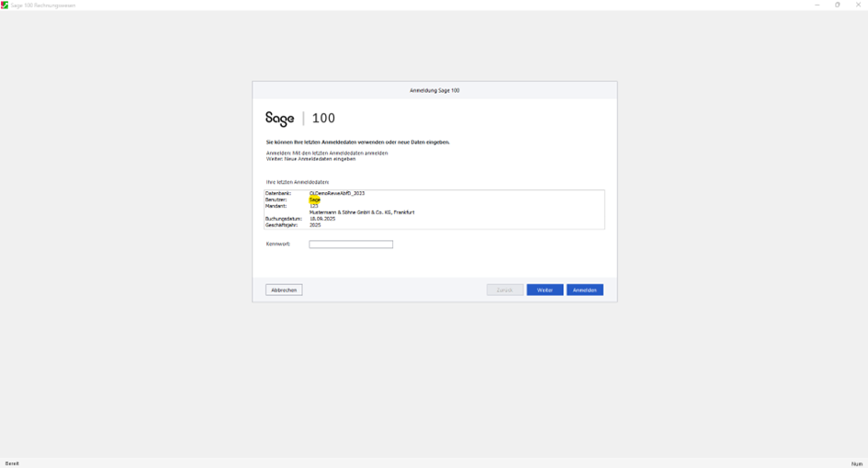Click the Num indicator in status bar

(x=856, y=463)
